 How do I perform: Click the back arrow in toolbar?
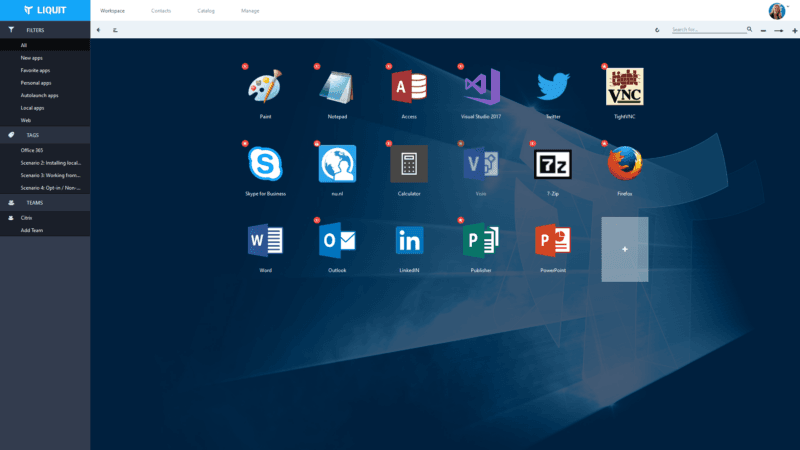click(x=98, y=30)
